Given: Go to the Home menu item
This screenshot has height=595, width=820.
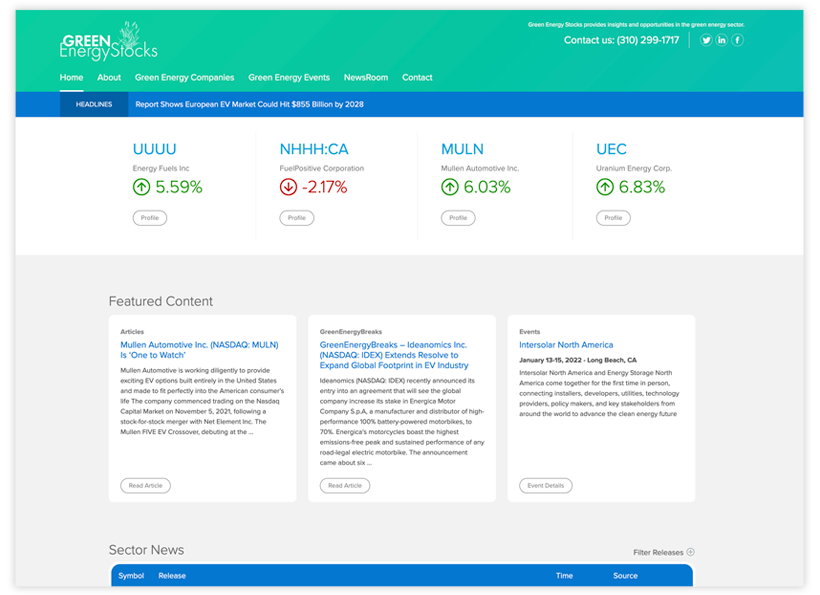Looking at the screenshot, I should coord(71,77).
